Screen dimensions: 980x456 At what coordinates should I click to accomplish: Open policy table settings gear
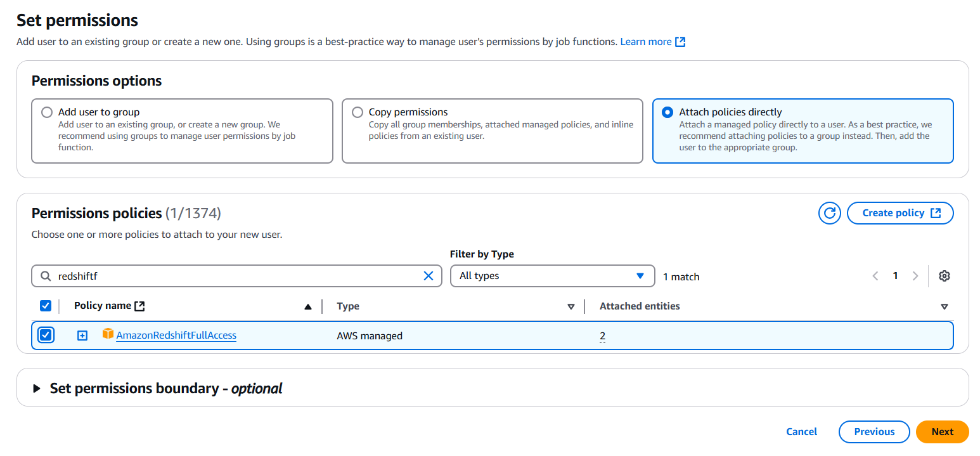[x=945, y=276]
